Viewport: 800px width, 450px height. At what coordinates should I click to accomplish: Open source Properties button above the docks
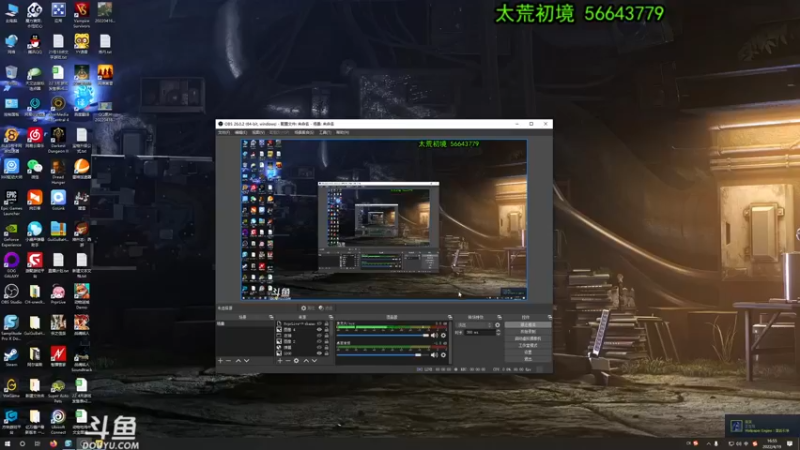pyautogui.click(x=308, y=308)
